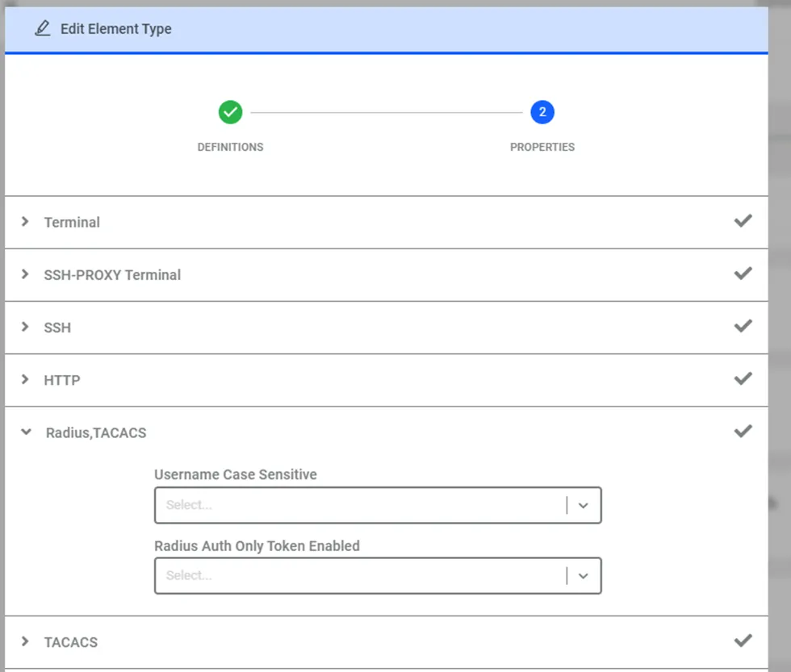Open Username Case Sensitive dropdown arrow
The width and height of the screenshot is (791, 672).
[x=583, y=505]
